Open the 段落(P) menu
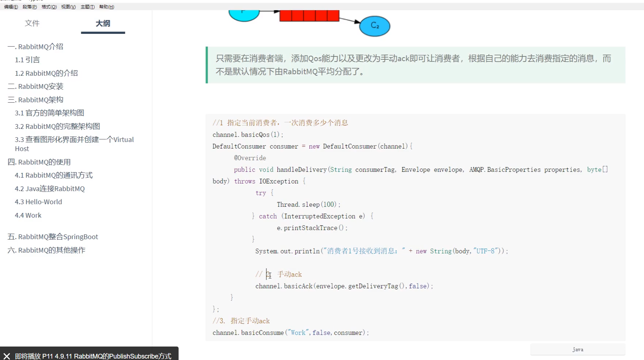Viewport: 644px width, 360px height. [30, 7]
